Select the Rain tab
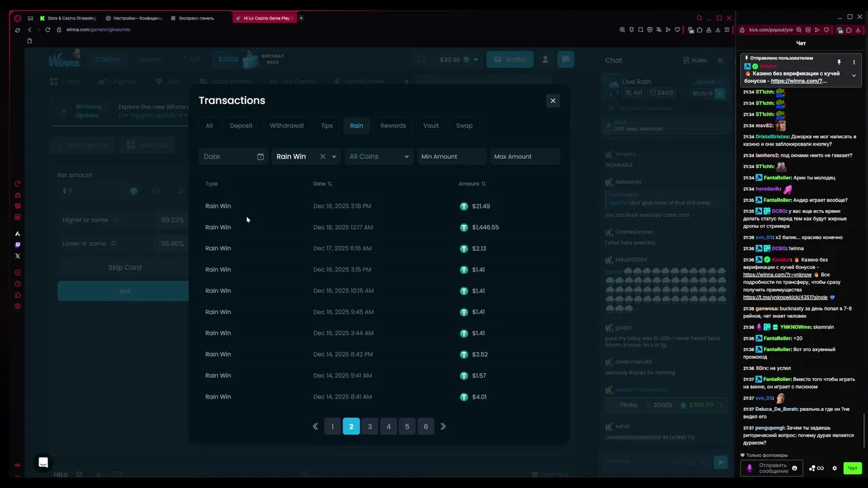Viewport: 868px width, 488px height. coord(357,125)
